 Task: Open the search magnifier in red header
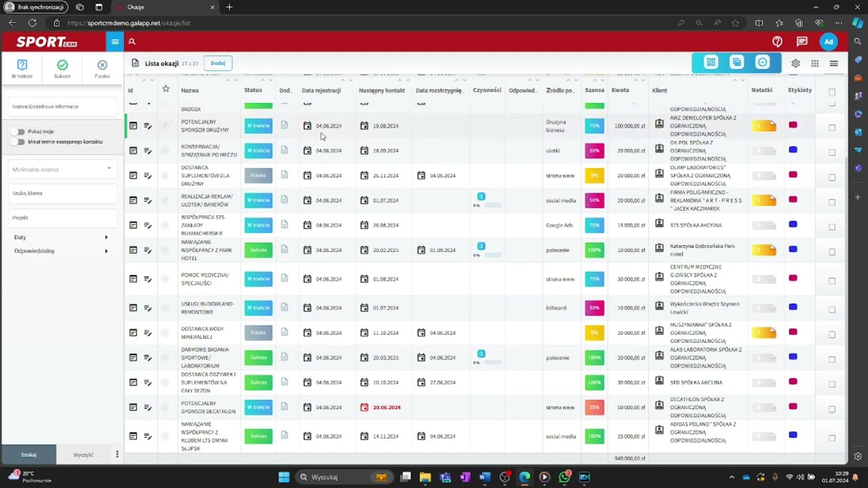click(132, 42)
